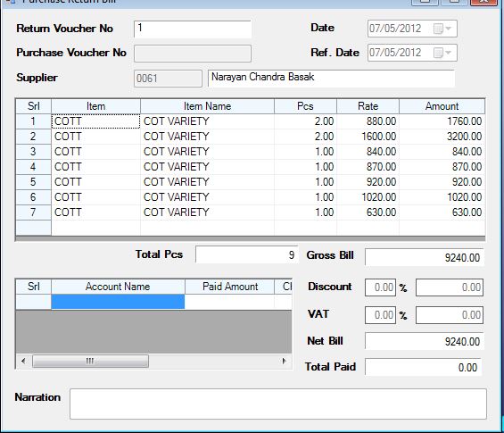Click the Discount percent field

(380, 287)
